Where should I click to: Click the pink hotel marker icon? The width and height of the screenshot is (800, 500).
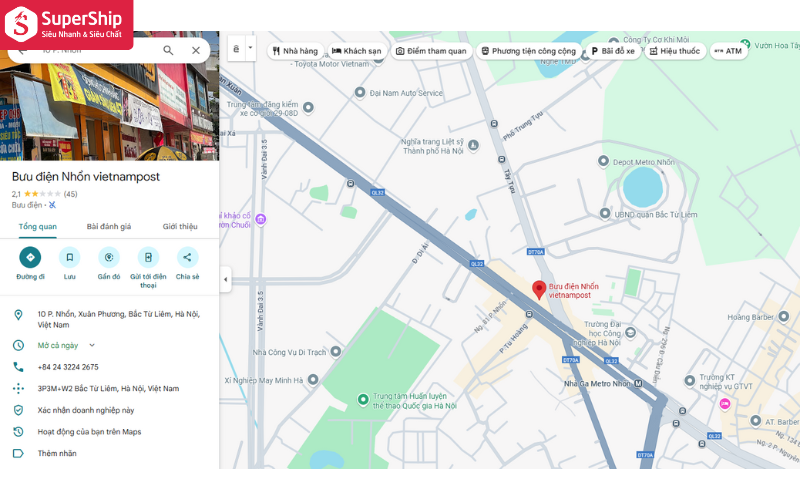tap(724, 404)
